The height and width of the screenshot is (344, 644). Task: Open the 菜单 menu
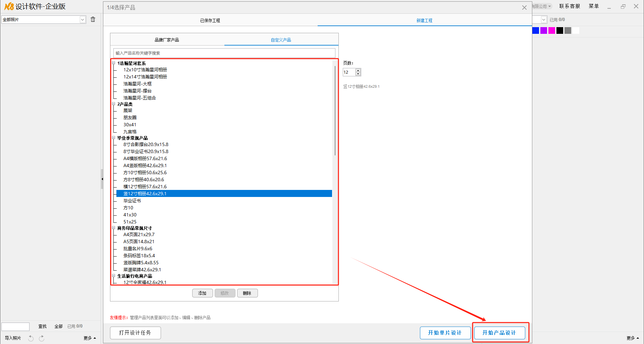(594, 6)
